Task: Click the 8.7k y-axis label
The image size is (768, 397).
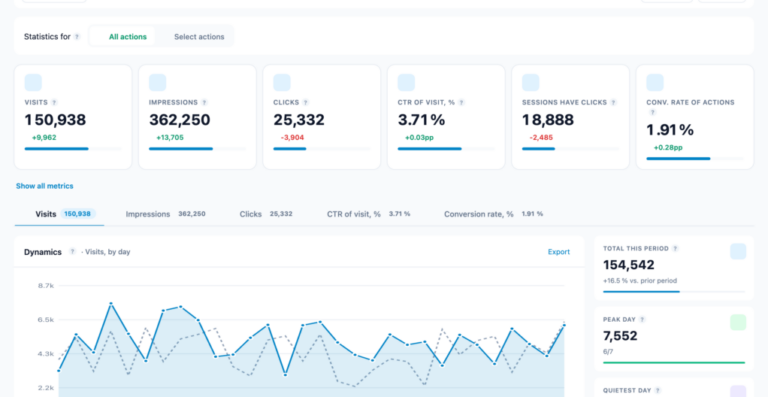Action: pyautogui.click(x=46, y=285)
